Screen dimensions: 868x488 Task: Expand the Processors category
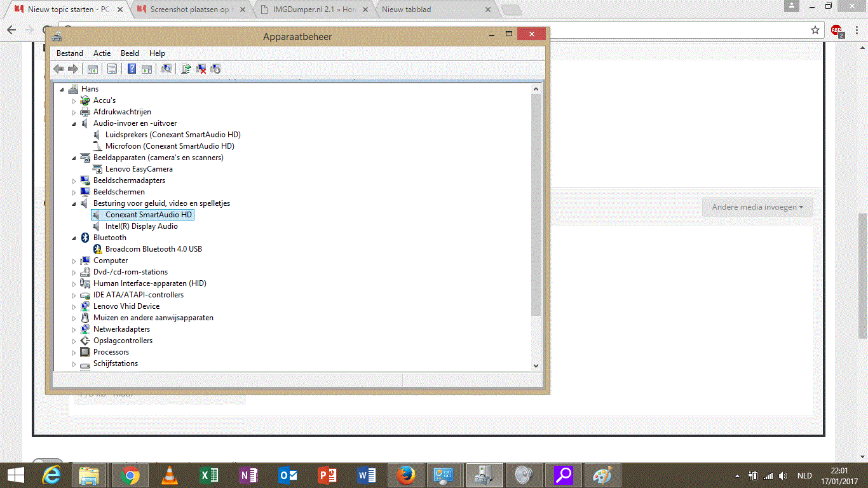click(x=74, y=353)
